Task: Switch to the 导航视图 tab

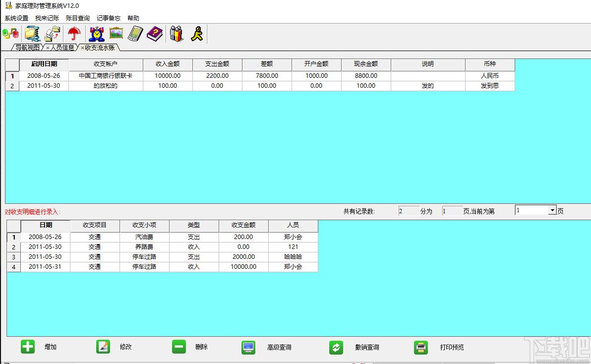Action: 27,48
